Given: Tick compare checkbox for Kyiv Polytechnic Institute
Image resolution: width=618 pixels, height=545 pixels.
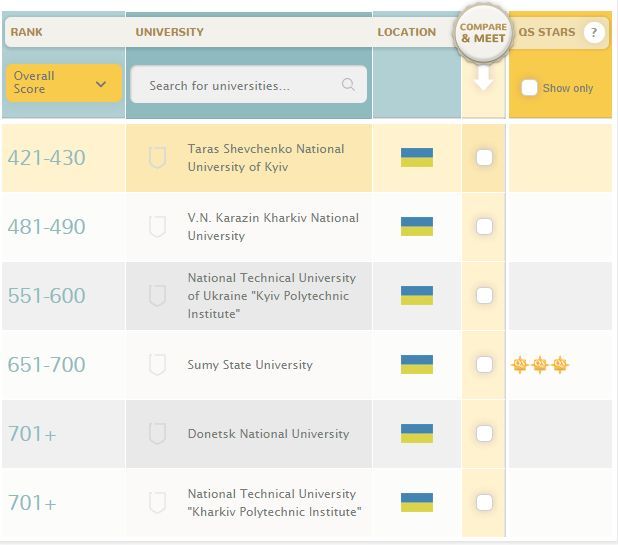Looking at the screenshot, I should (484, 296).
